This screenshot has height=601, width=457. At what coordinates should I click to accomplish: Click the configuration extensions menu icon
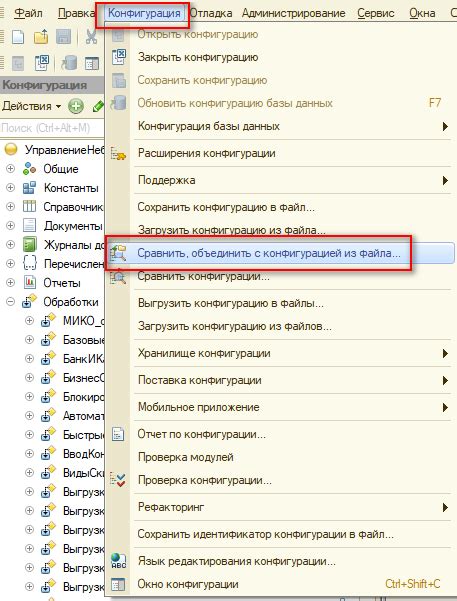point(118,153)
